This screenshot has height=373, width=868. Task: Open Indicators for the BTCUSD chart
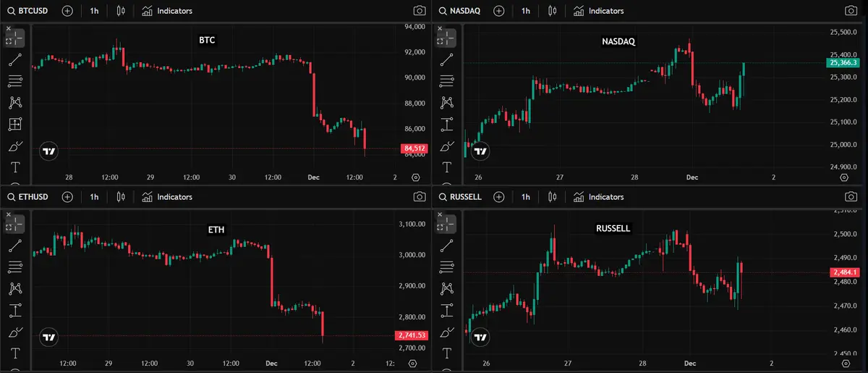167,11
